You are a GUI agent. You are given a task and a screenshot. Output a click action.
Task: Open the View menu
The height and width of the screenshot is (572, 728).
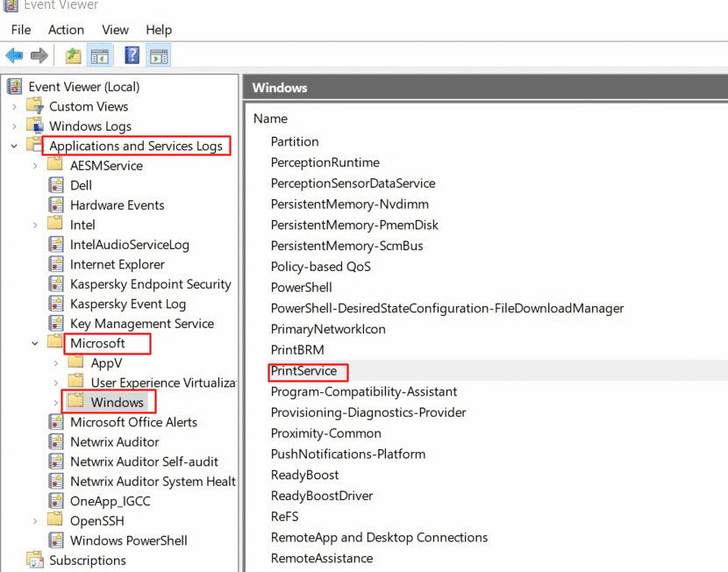click(115, 29)
